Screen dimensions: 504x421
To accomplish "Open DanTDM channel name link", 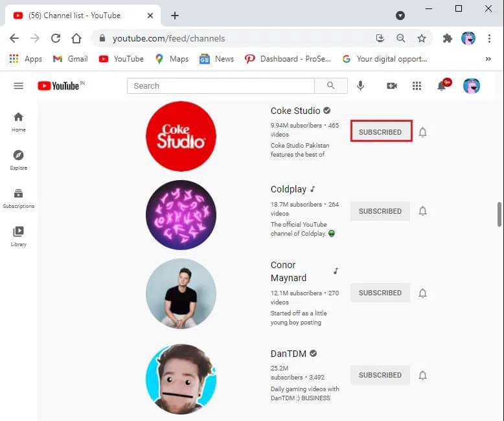I will tap(288, 354).
